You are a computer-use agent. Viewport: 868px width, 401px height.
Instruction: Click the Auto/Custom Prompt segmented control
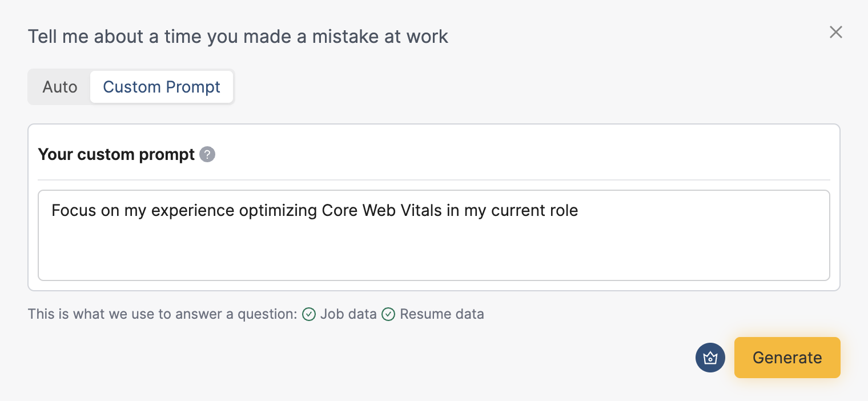(130, 87)
